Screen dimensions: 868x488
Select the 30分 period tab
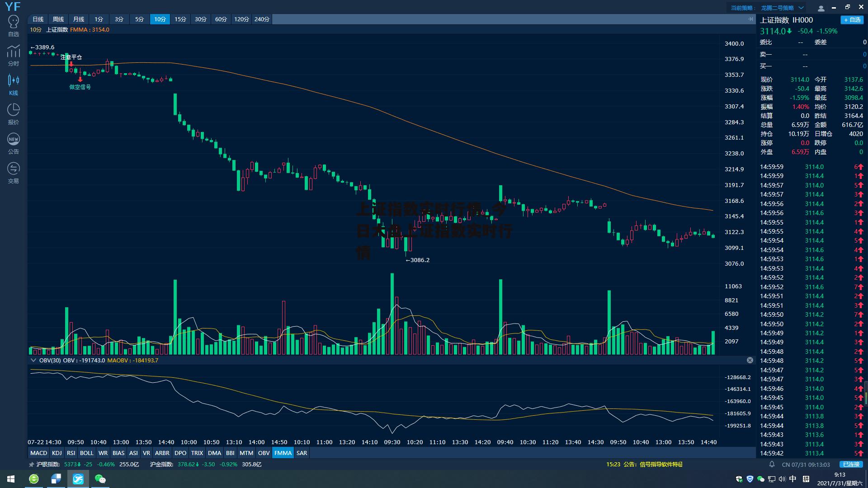coord(201,19)
